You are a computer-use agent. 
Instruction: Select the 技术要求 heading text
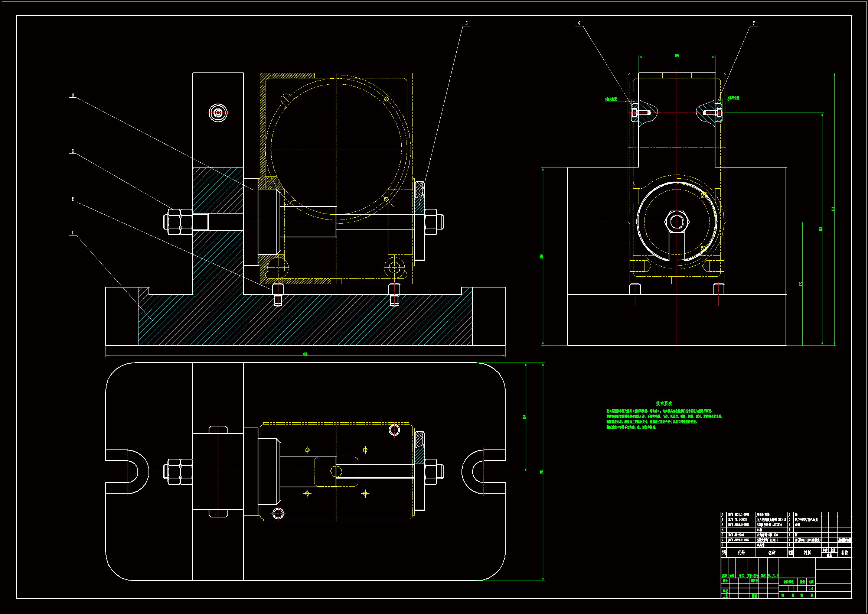(664, 403)
